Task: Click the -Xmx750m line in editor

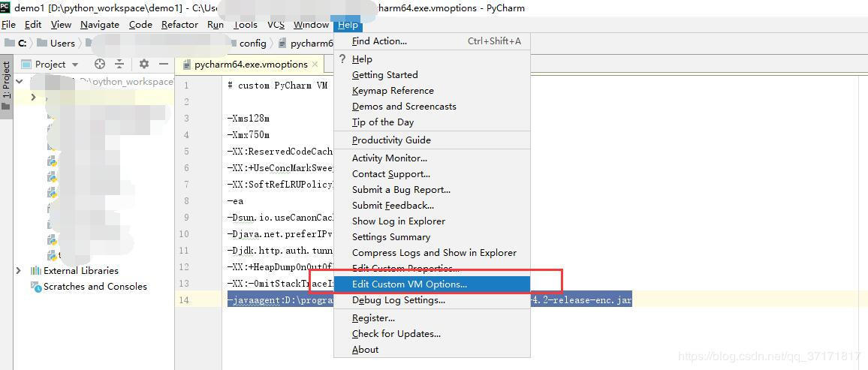Action: pos(248,135)
